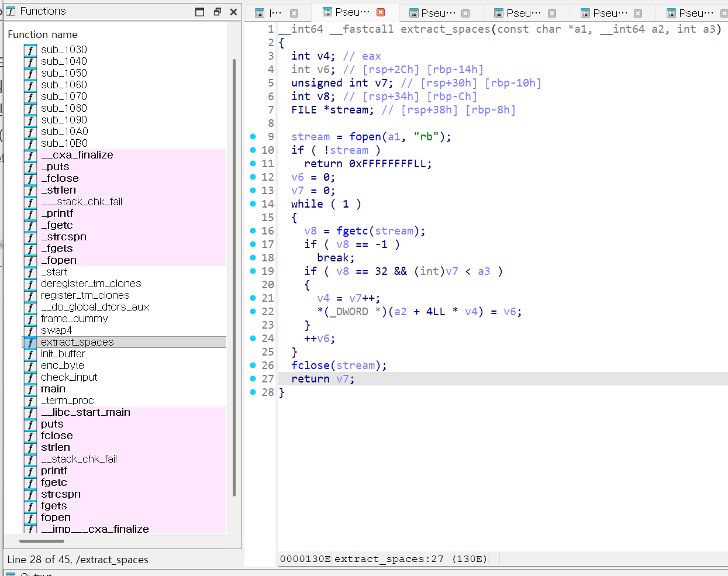Screen dimensions: 728x576
Task: Click the Functions panel title icon
Action: pyautogui.click(x=11, y=11)
